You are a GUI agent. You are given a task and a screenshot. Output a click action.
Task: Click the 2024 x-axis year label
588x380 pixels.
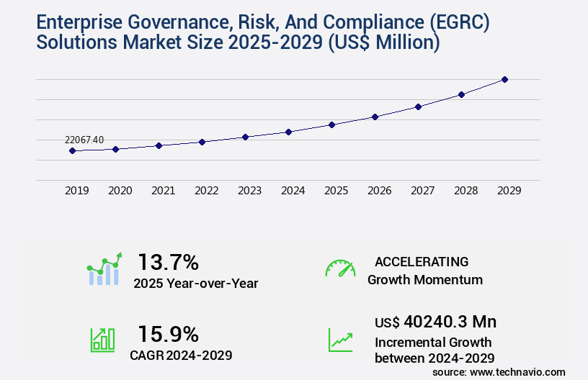pyautogui.click(x=293, y=191)
